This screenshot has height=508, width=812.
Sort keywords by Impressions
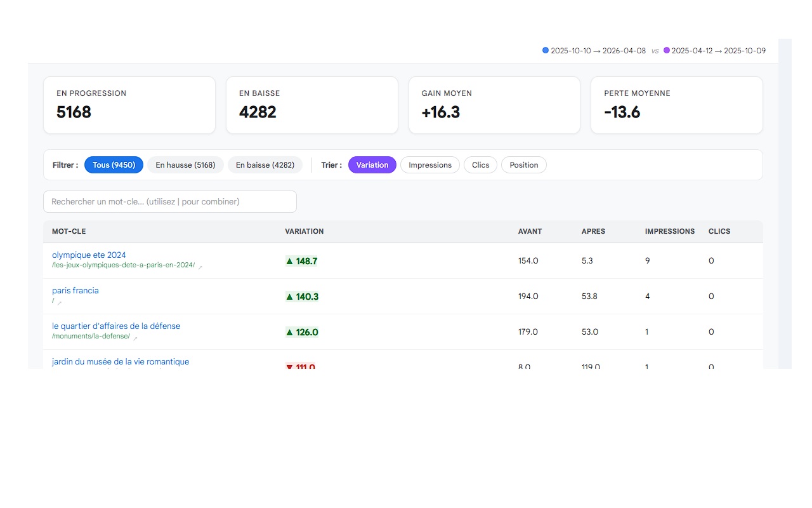pyautogui.click(x=429, y=165)
